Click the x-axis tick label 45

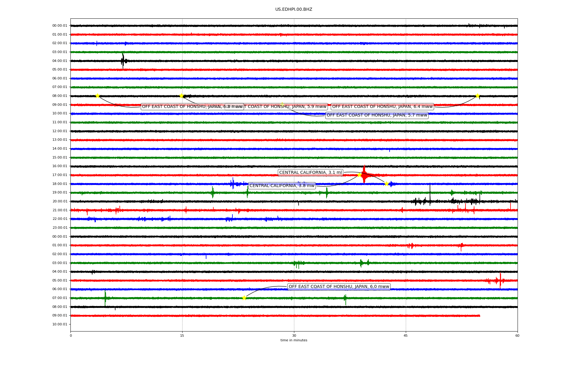pyautogui.click(x=406, y=335)
